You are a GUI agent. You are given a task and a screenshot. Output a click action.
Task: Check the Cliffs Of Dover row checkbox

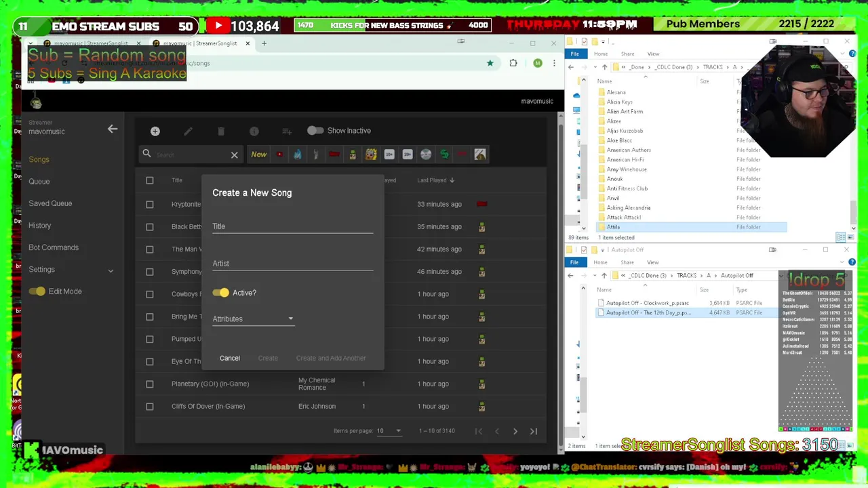(150, 406)
